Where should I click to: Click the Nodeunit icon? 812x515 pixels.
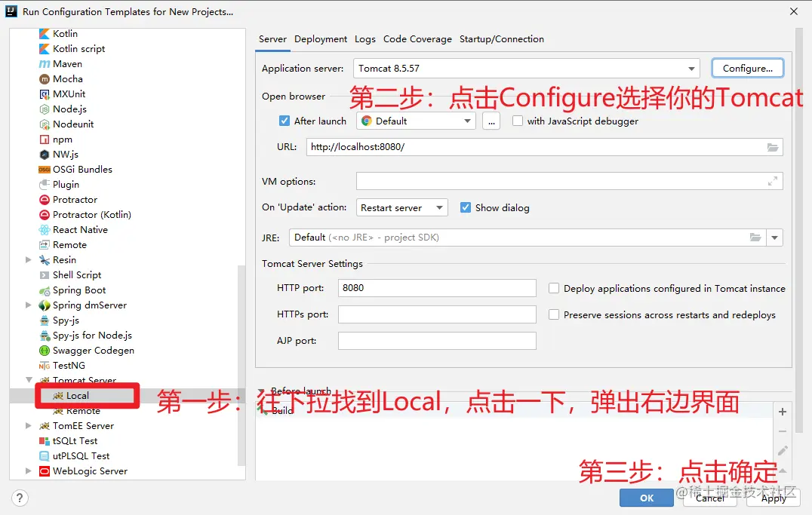[45, 124]
